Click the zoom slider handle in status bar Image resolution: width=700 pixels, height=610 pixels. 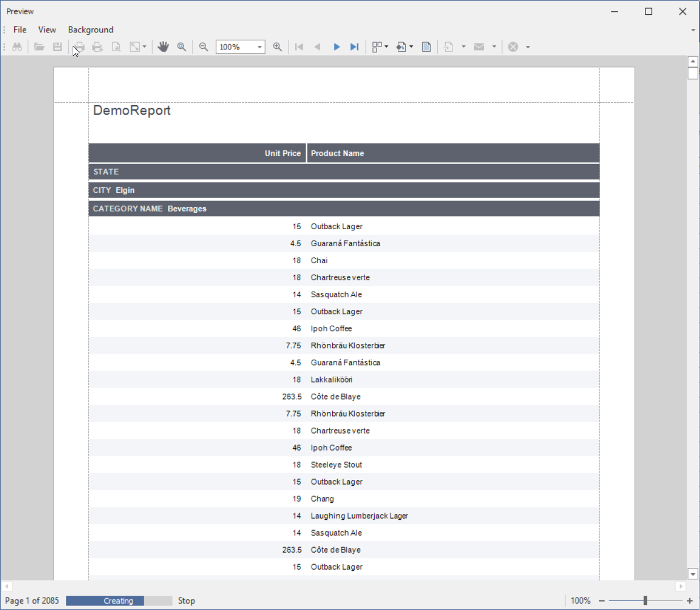(x=645, y=600)
